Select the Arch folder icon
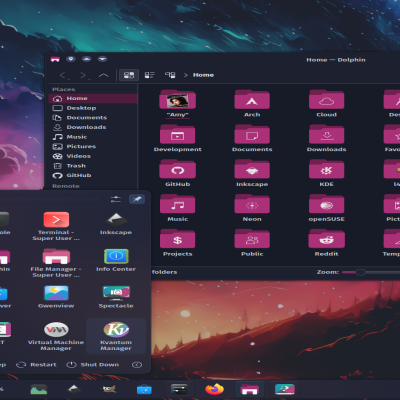Image resolution: width=400 pixels, height=400 pixels. pyautogui.click(x=252, y=100)
